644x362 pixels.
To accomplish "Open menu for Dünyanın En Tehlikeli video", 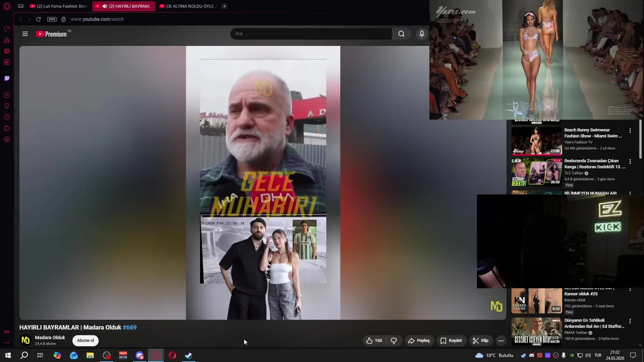I will click(630, 321).
